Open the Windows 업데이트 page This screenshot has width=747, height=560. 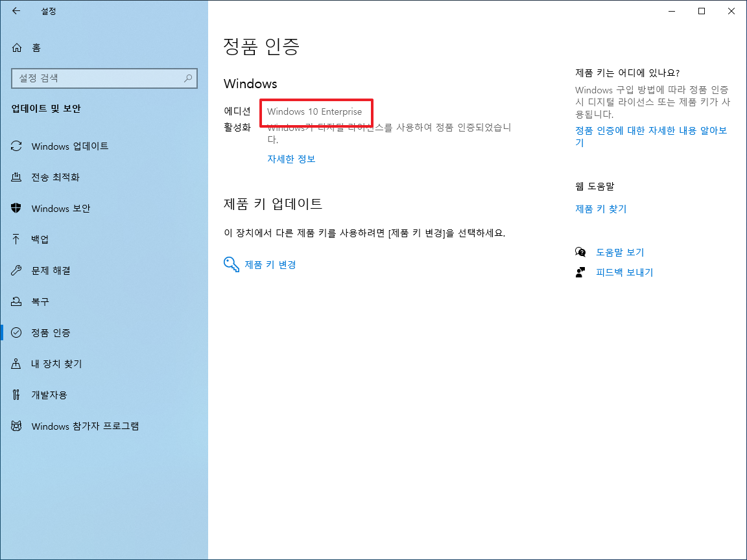(x=70, y=146)
